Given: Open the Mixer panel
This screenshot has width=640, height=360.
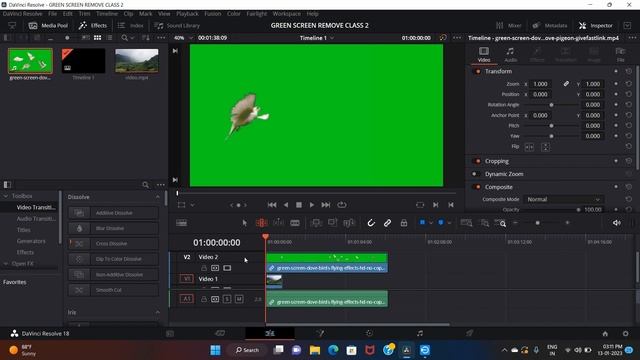Looking at the screenshot, I should point(509,25).
